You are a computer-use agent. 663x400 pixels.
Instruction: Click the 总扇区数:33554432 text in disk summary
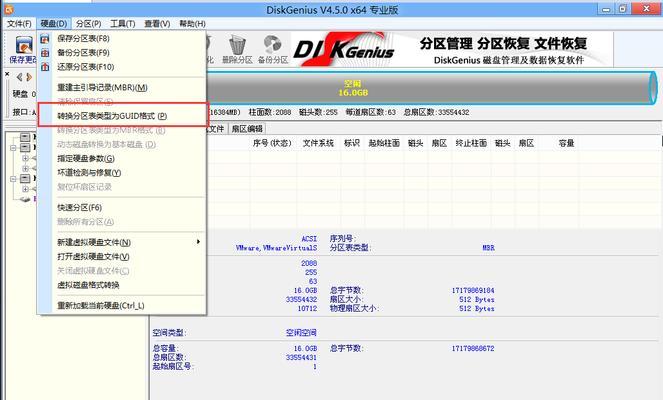(x=436, y=112)
